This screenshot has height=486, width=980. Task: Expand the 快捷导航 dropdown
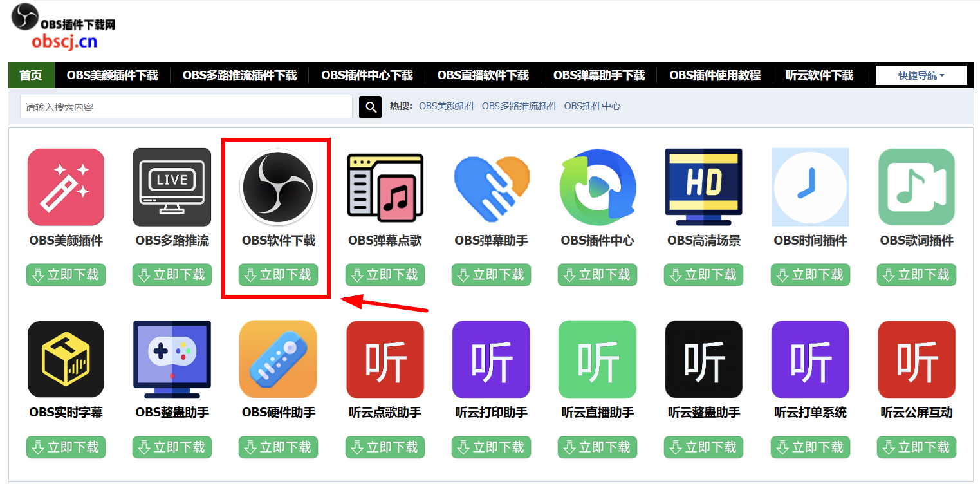tap(921, 75)
